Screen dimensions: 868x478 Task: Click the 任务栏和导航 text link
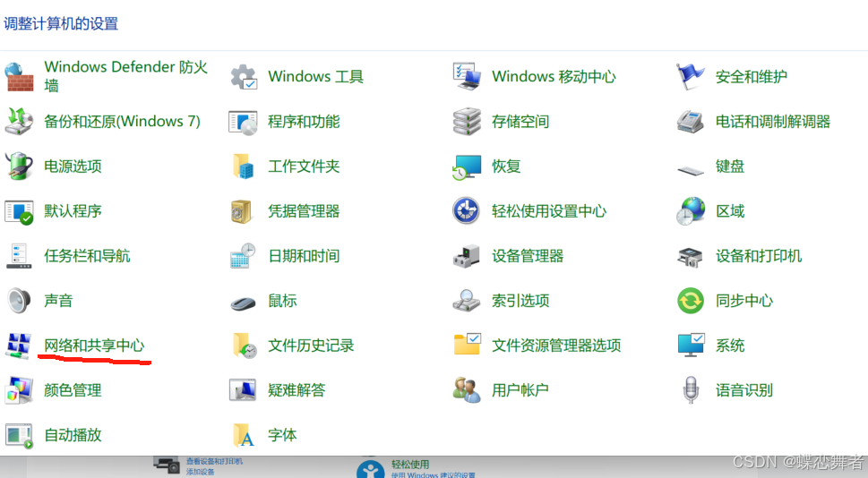click(x=88, y=256)
